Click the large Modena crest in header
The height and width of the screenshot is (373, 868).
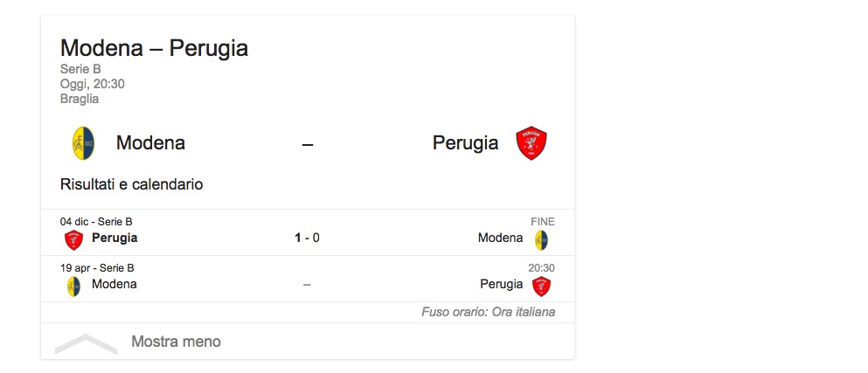(83, 143)
